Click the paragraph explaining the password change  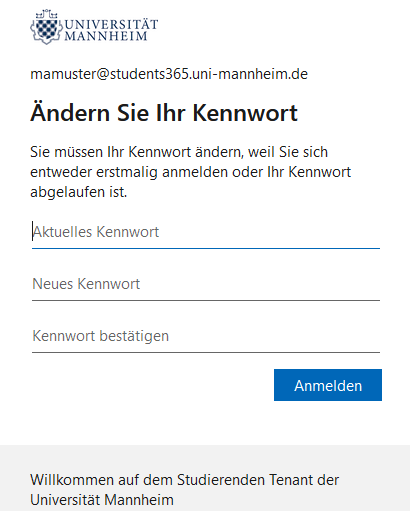tap(190, 172)
